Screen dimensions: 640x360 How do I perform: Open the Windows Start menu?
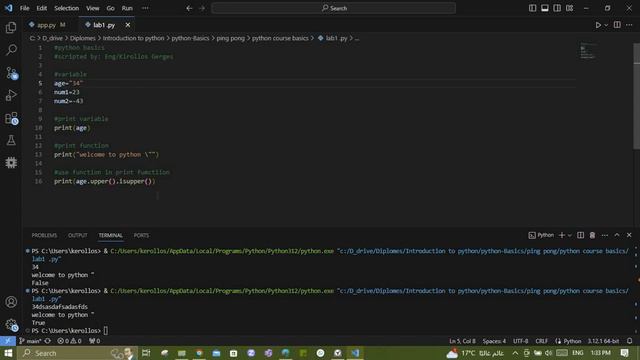click(x=8, y=353)
